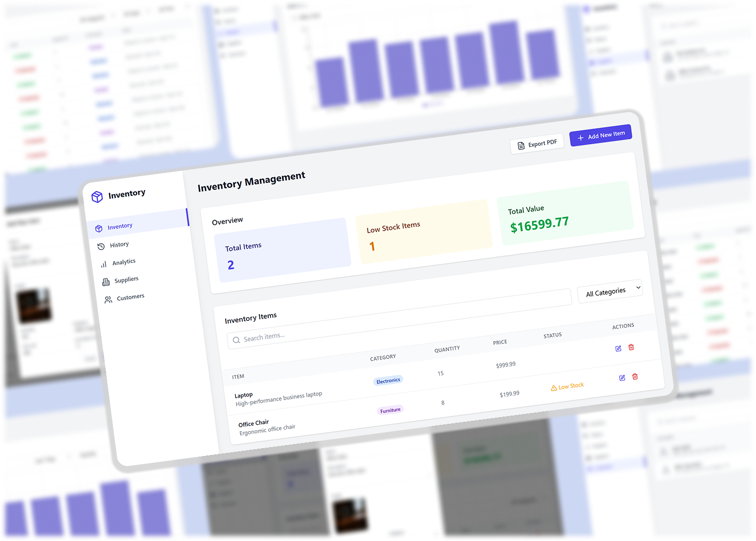756x541 pixels.
Task: Click the delete trash icon for Office Chair
Action: pos(635,377)
